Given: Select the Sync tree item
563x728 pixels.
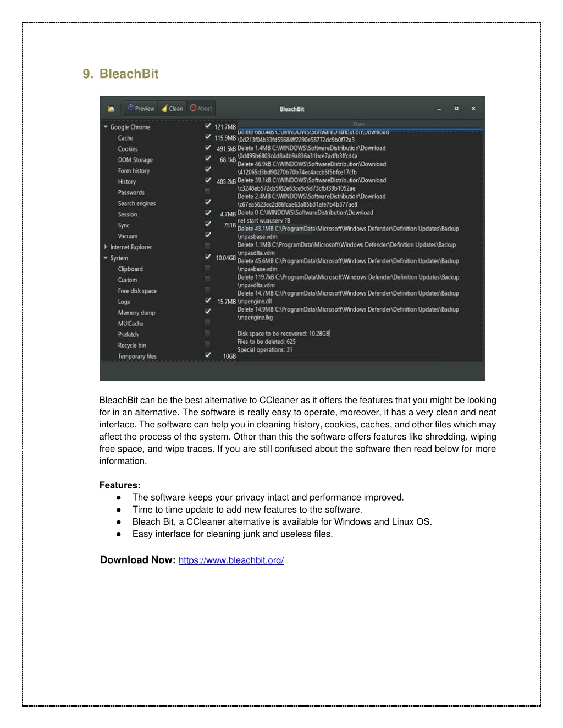Looking at the screenshot, I should coord(124,225).
